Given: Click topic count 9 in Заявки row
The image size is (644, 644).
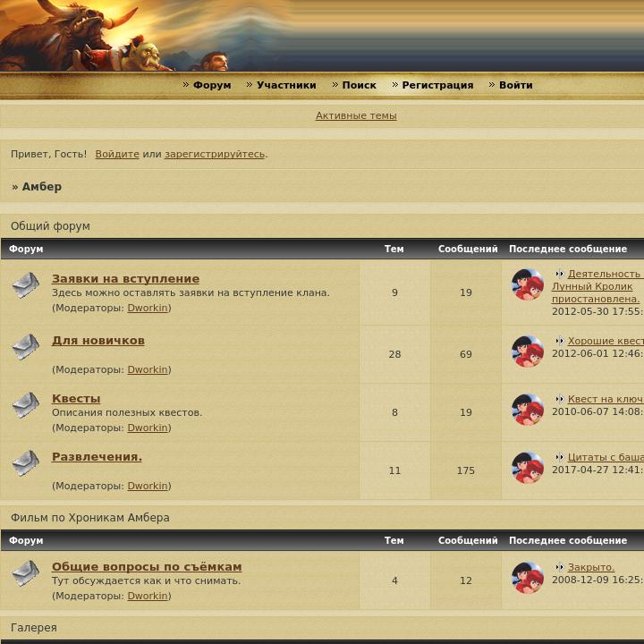Looking at the screenshot, I should [x=394, y=292].
